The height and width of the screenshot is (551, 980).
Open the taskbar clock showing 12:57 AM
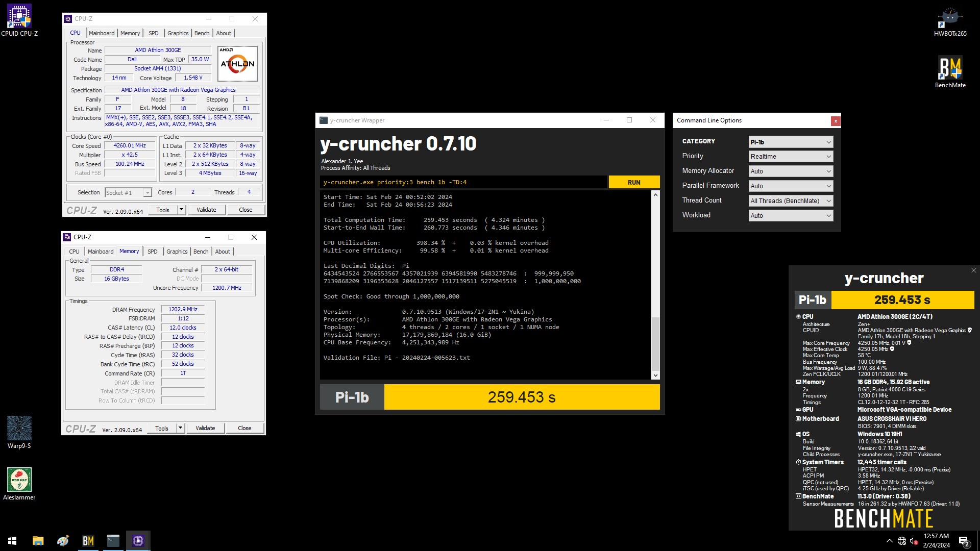pyautogui.click(x=936, y=541)
